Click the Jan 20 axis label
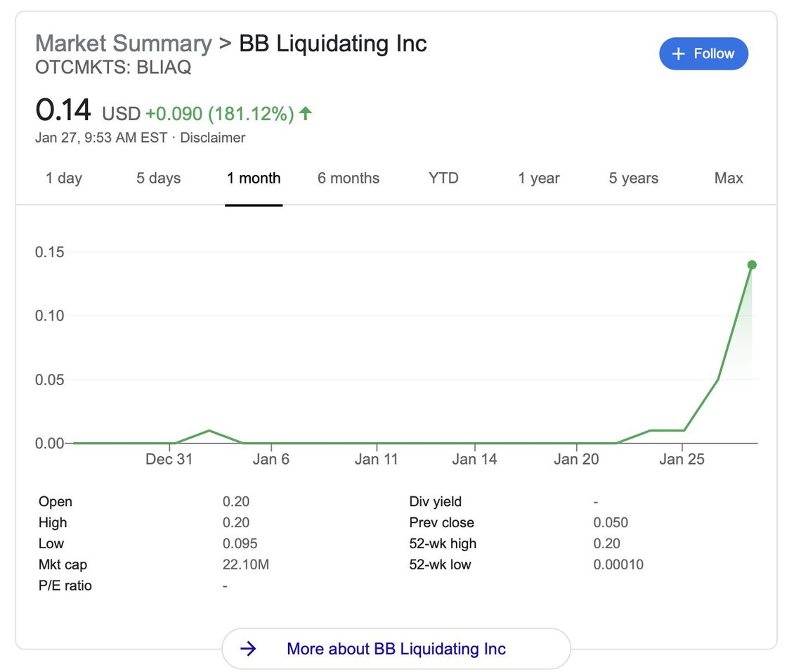Image resolution: width=801 pixels, height=672 pixels. click(x=576, y=459)
